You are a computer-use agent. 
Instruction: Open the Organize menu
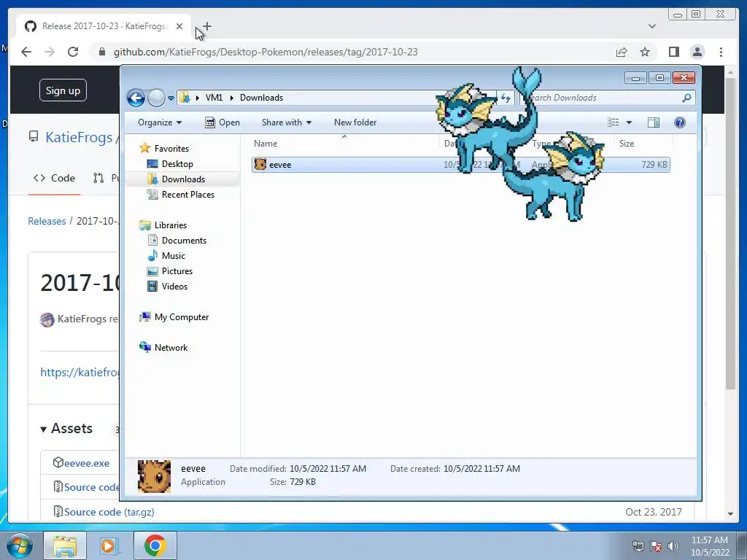click(160, 122)
